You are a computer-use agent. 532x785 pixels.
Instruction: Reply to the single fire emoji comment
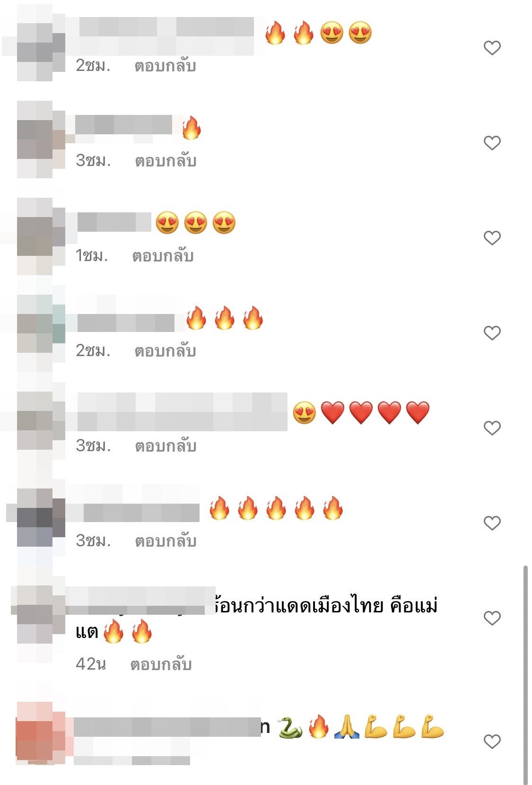pyautogui.click(x=166, y=161)
